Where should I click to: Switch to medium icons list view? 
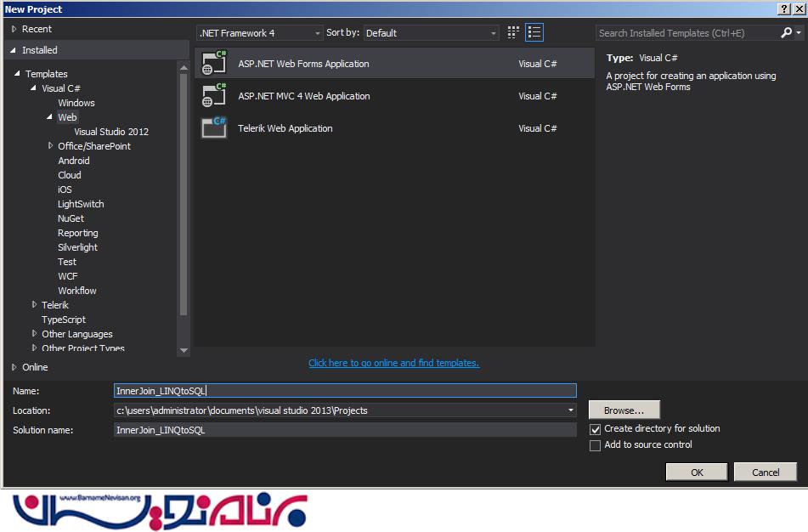(x=534, y=33)
